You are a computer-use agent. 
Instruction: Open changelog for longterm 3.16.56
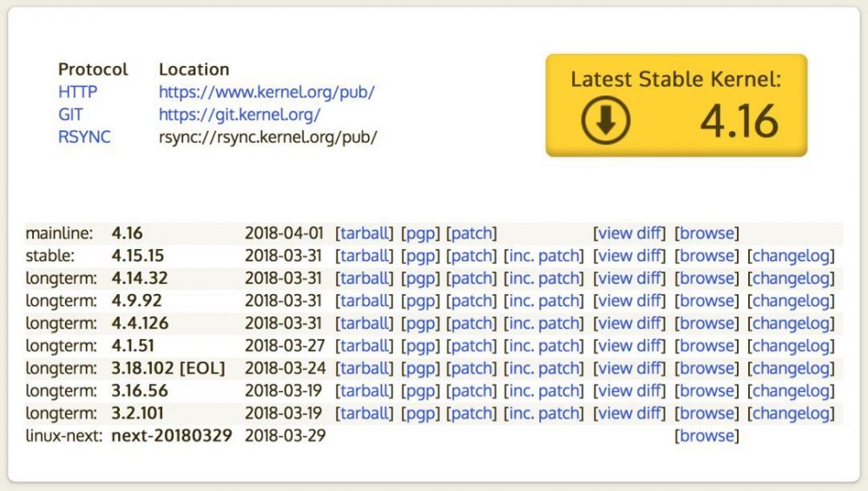791,391
